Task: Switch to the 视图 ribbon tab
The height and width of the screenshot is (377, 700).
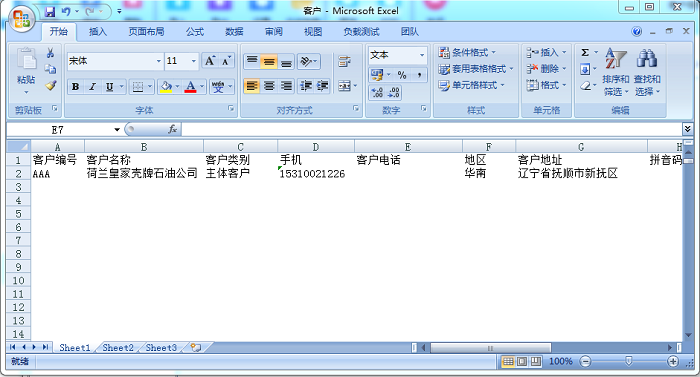Action: 313,32
